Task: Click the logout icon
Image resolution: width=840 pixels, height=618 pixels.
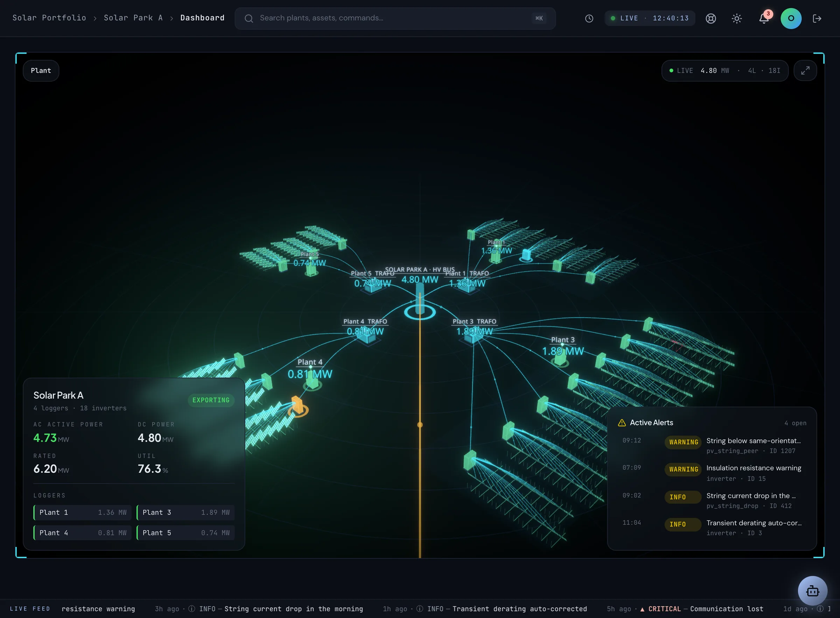Action: point(817,18)
